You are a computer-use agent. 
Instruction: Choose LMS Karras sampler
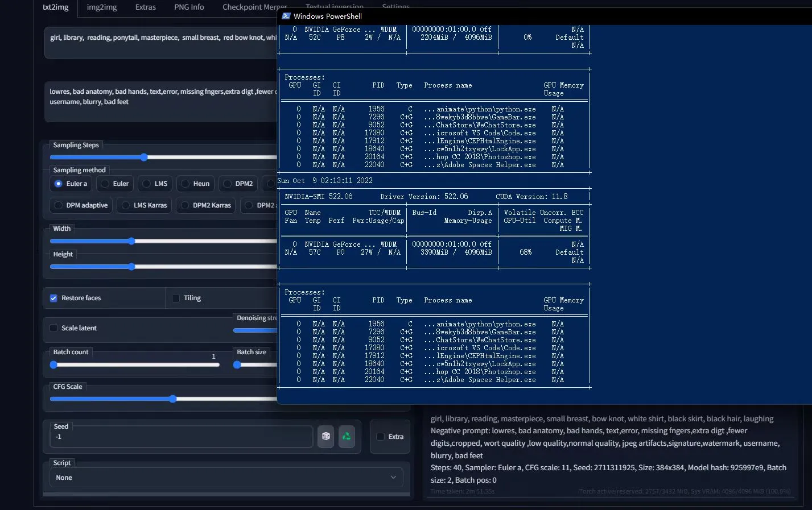tap(126, 205)
